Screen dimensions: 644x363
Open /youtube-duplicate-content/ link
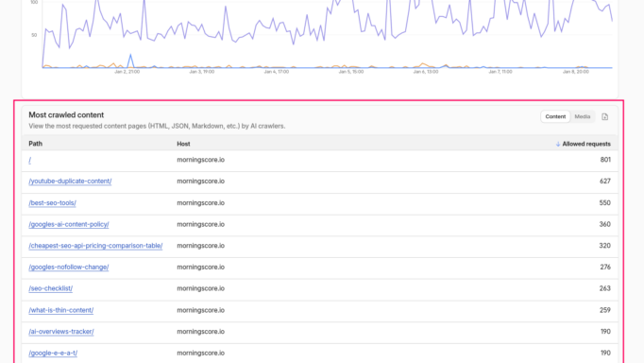pos(70,181)
